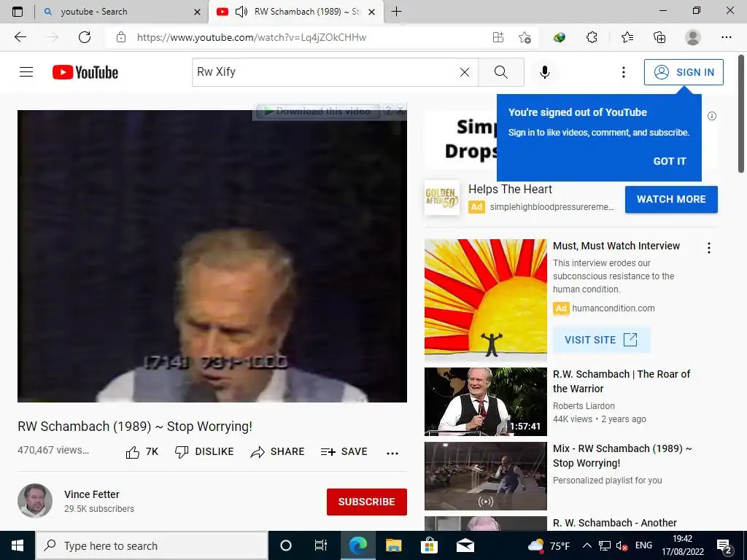747x560 pixels.
Task: Run the YouTube search with magnifier button
Action: pyautogui.click(x=500, y=72)
